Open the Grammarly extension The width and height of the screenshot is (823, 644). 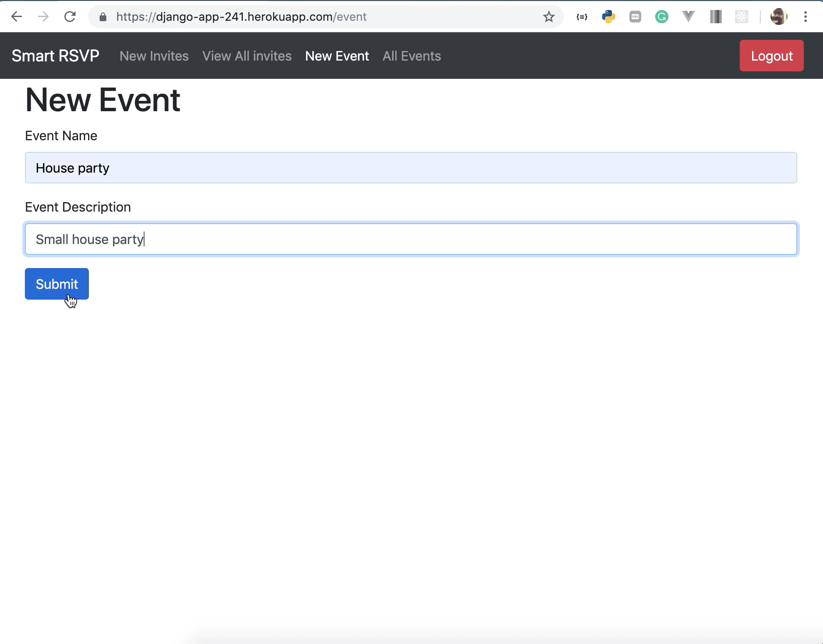tap(661, 17)
